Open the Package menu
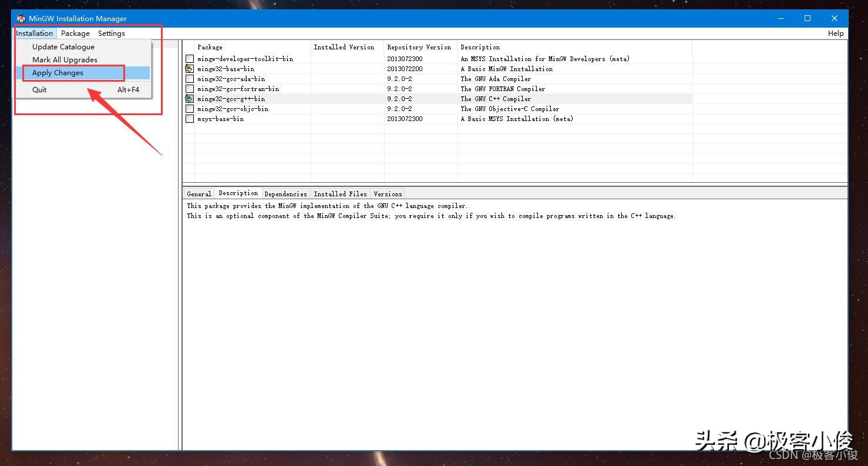Viewport: 868px width, 466px height. click(x=75, y=33)
